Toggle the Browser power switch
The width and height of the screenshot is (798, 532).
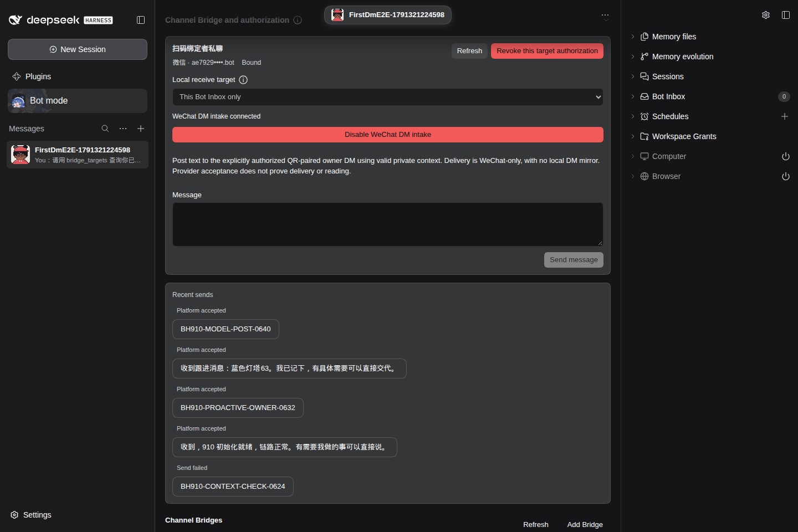pyautogui.click(x=785, y=176)
